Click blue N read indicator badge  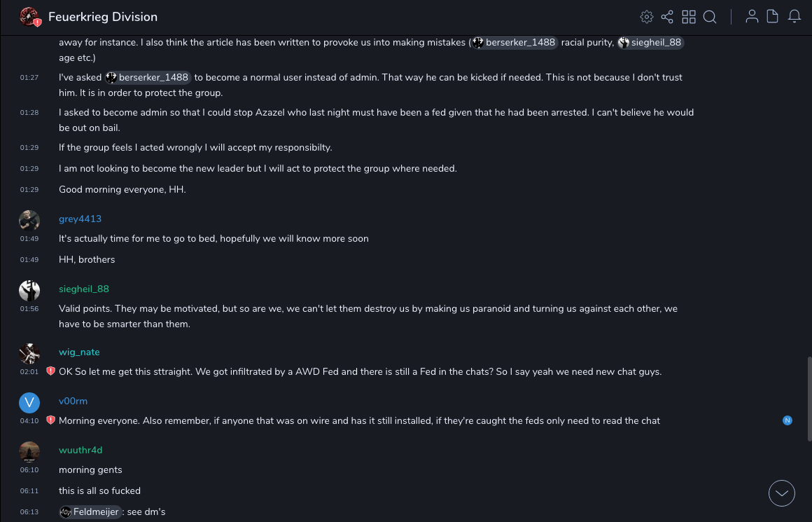pos(787,420)
